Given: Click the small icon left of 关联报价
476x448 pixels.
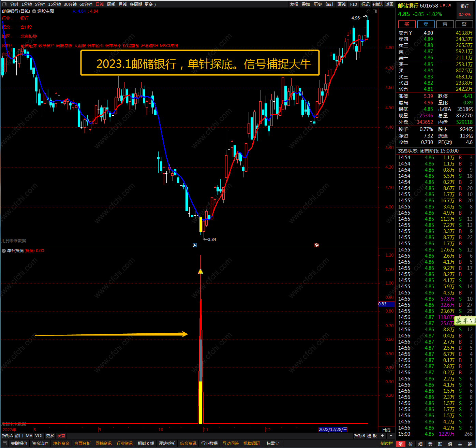Looking at the screenshot, I should tap(5, 444).
